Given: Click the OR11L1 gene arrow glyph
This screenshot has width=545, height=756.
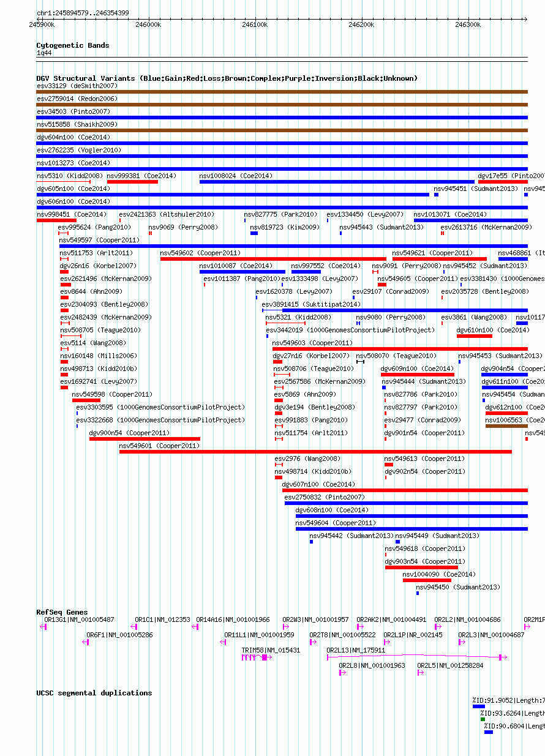Looking at the screenshot, I should coord(224,642).
